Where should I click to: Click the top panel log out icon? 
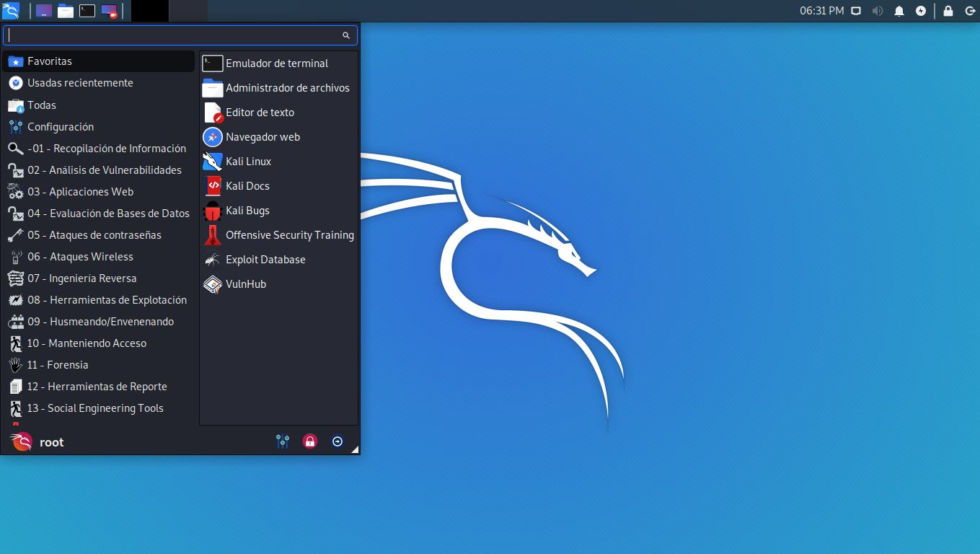(970, 11)
